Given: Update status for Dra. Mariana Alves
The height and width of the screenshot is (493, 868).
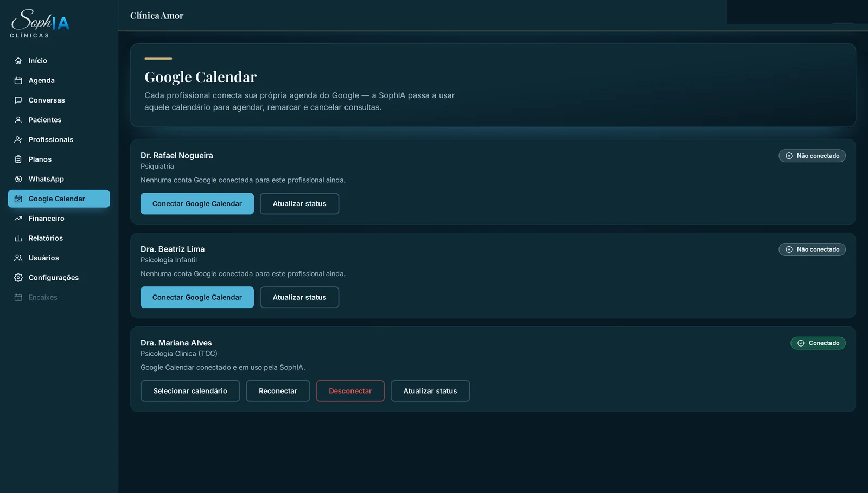Looking at the screenshot, I should click(x=430, y=391).
